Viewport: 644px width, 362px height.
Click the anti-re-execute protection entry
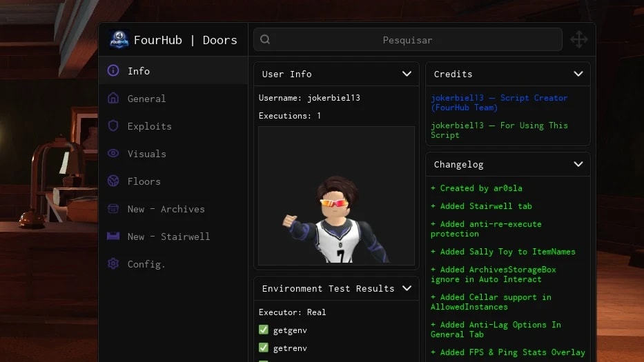click(x=486, y=229)
